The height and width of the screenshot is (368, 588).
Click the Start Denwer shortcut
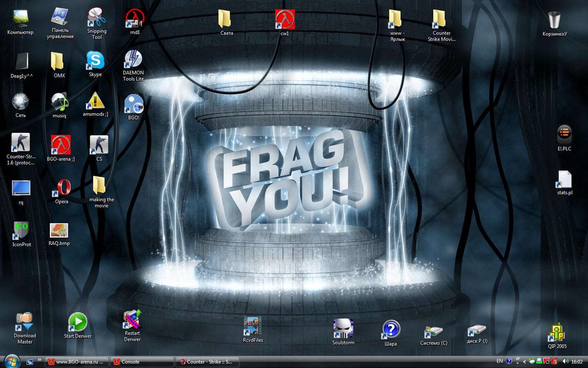pyautogui.click(x=78, y=326)
